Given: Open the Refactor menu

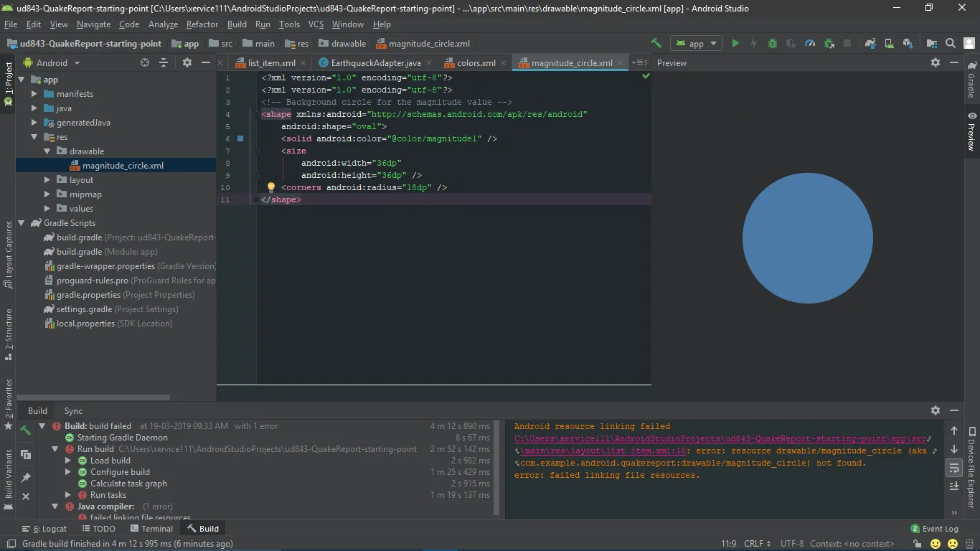Looking at the screenshot, I should click(x=202, y=24).
